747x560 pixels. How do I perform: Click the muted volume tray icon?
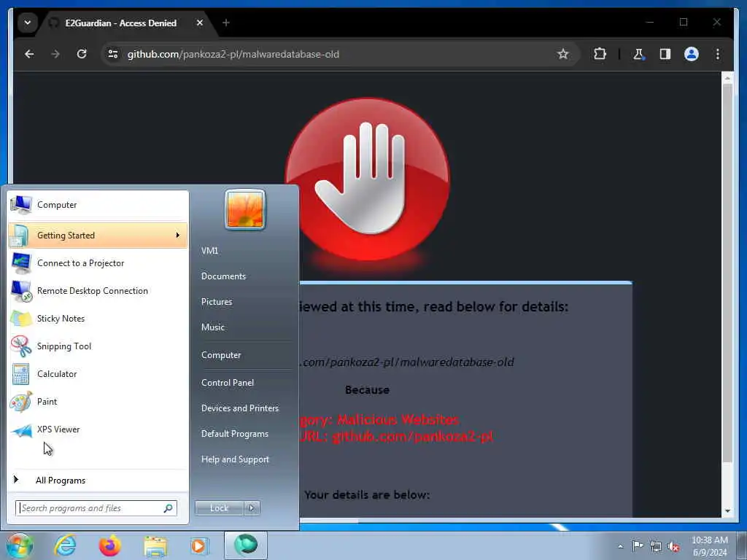coord(673,547)
